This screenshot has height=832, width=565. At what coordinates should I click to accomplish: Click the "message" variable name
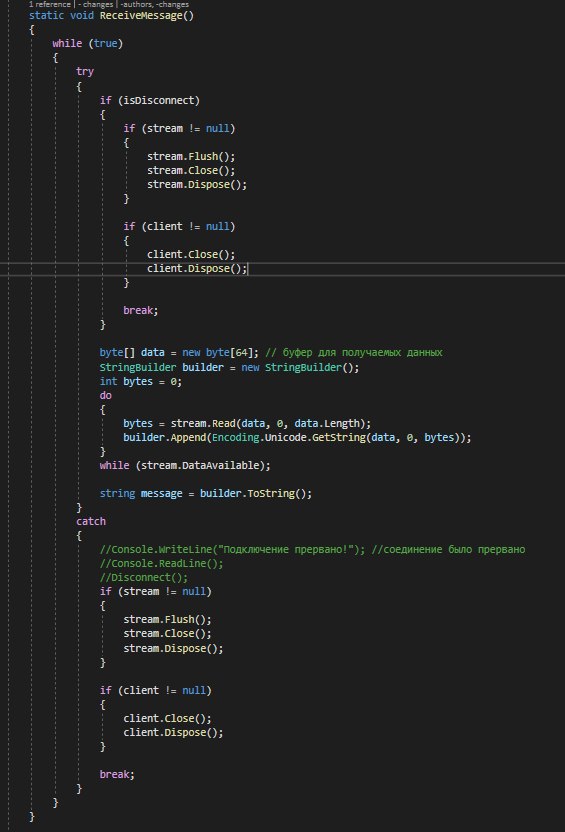(x=161, y=493)
